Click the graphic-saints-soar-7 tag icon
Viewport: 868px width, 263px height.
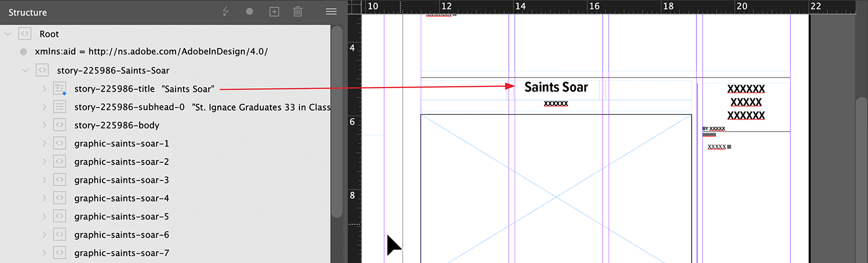pos(60,253)
